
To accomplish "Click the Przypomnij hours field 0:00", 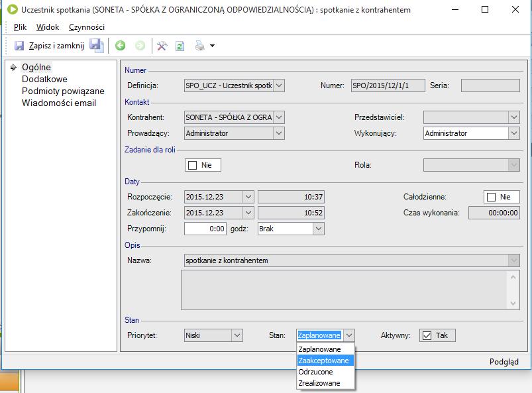I will (205, 229).
